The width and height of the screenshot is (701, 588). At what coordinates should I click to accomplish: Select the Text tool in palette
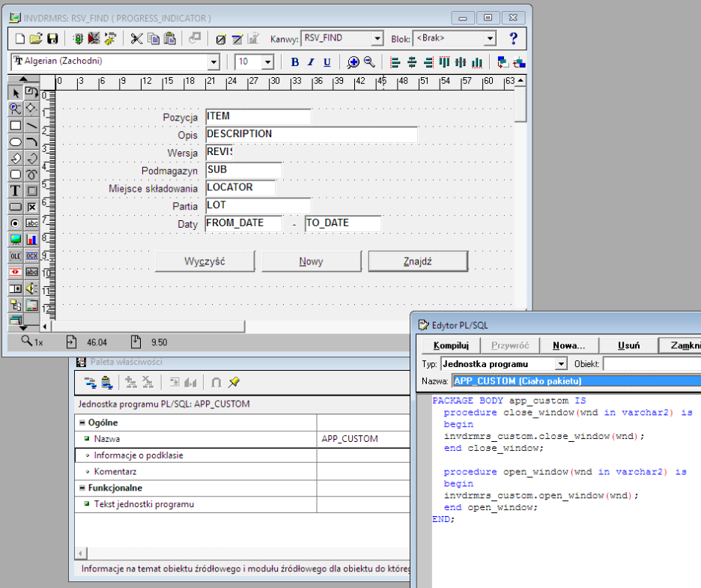(15, 190)
